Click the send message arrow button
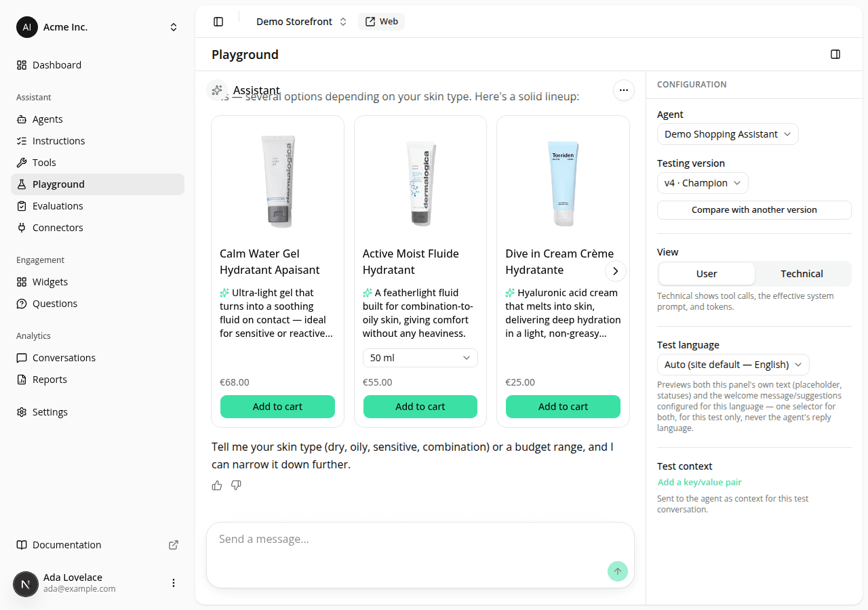Screen dimensions: 868x610 click(618, 571)
